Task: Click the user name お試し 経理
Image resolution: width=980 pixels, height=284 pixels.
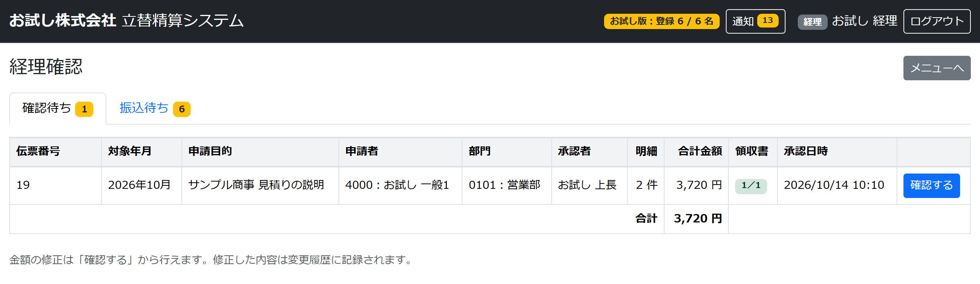Action: [864, 21]
